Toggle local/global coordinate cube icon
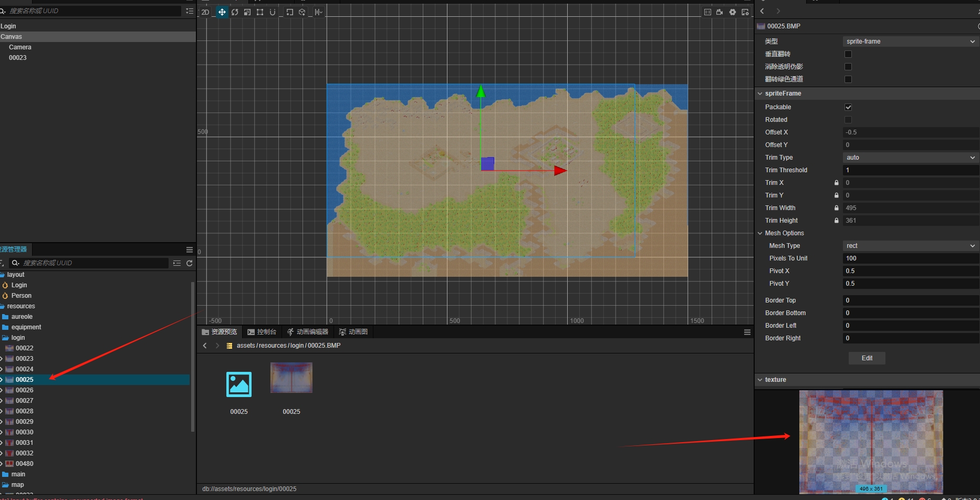 [302, 12]
